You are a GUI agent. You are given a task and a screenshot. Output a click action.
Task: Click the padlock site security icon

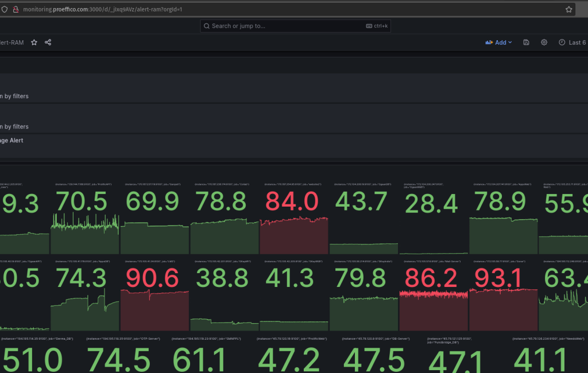[16, 10]
